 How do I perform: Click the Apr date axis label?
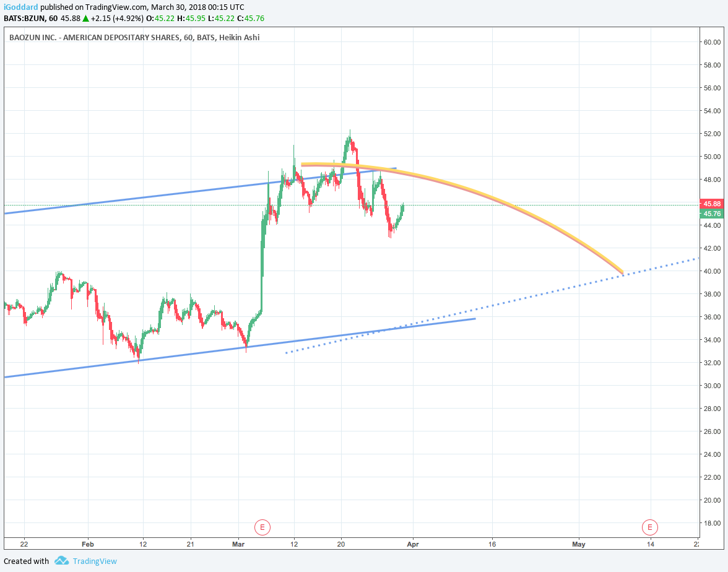pyautogui.click(x=413, y=544)
